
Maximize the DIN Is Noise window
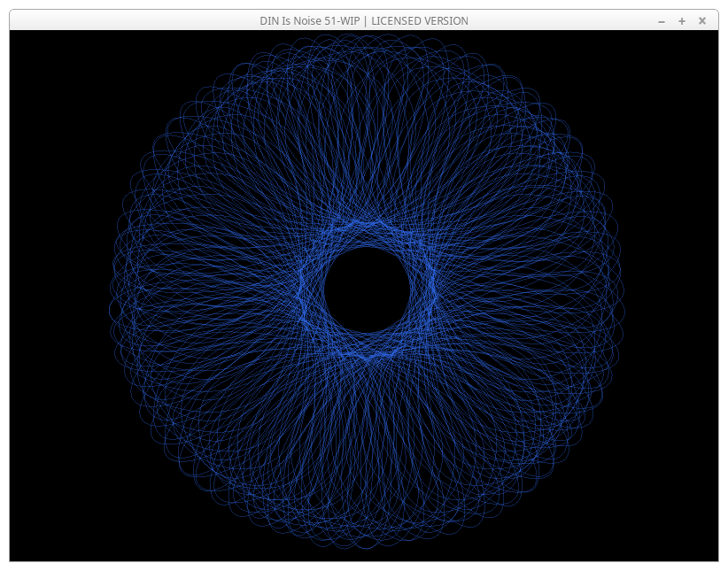coord(682,21)
